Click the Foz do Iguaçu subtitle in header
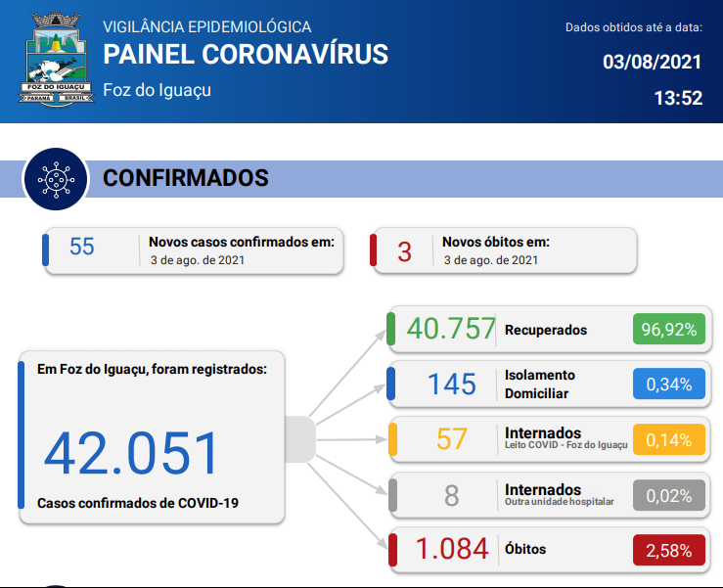 coord(157,90)
